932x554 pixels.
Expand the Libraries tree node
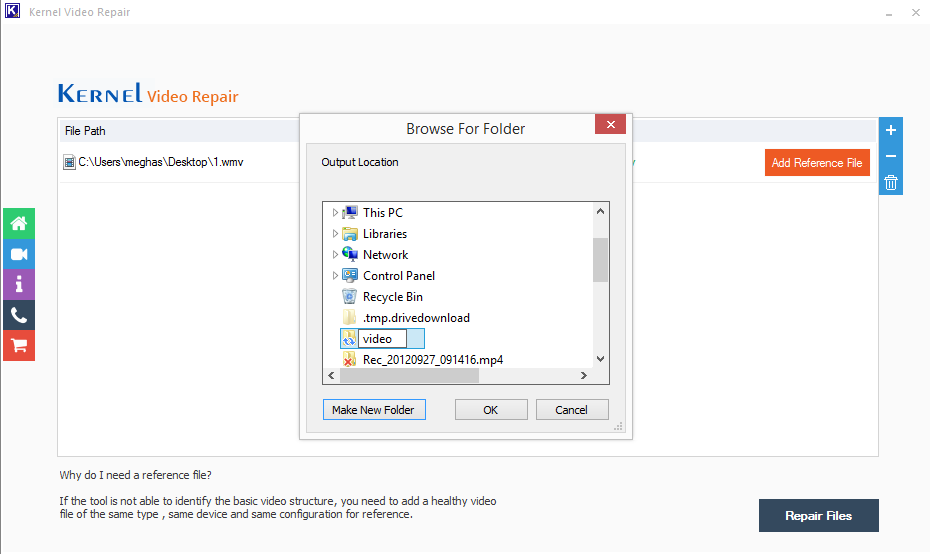(335, 234)
